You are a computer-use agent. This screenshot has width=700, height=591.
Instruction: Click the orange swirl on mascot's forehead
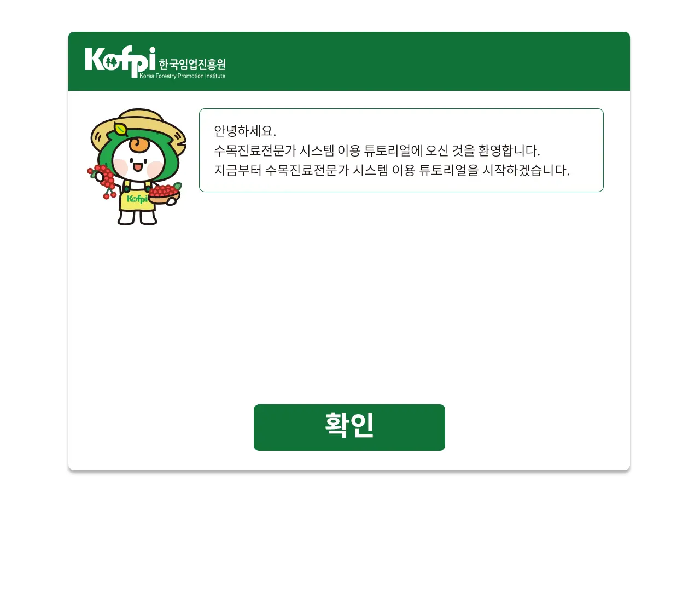(x=138, y=144)
